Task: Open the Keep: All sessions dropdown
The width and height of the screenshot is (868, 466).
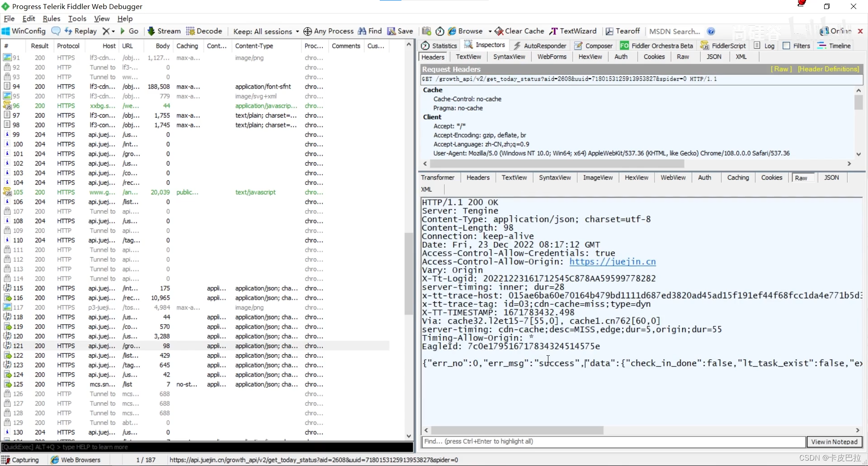Action: coord(266,31)
